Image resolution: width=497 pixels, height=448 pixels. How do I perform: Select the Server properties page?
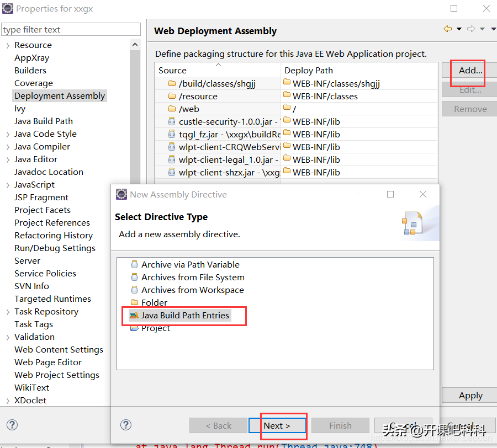pyautogui.click(x=27, y=260)
